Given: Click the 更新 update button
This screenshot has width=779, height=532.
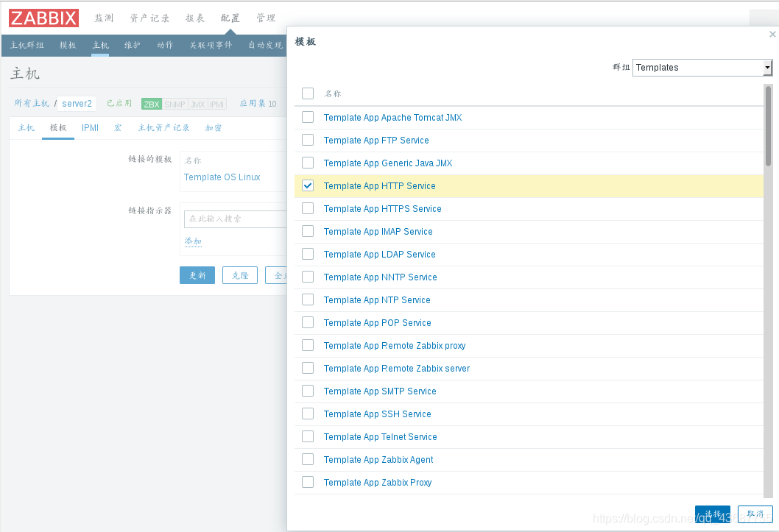Looking at the screenshot, I should click(197, 275).
